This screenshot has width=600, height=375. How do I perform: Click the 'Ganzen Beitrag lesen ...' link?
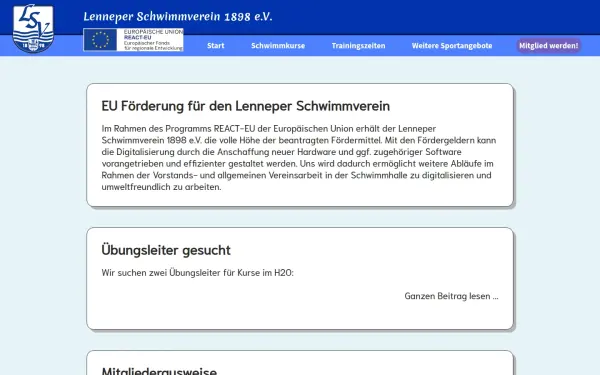pyautogui.click(x=451, y=296)
